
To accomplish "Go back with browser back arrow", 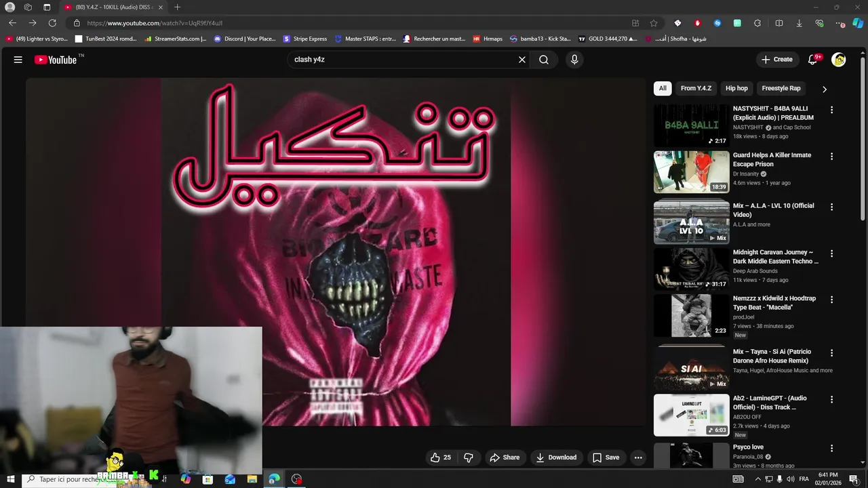I will (12, 23).
